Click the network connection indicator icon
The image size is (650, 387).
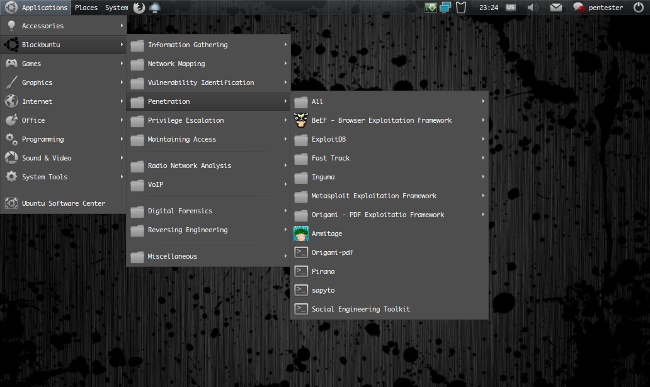[x=445, y=7]
